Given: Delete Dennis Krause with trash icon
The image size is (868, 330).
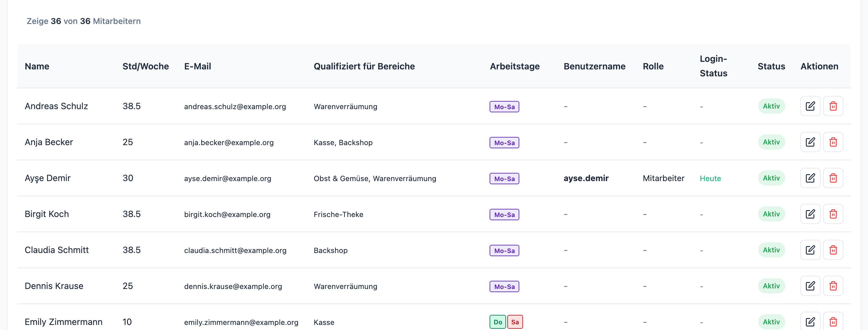Looking at the screenshot, I should tap(833, 286).
